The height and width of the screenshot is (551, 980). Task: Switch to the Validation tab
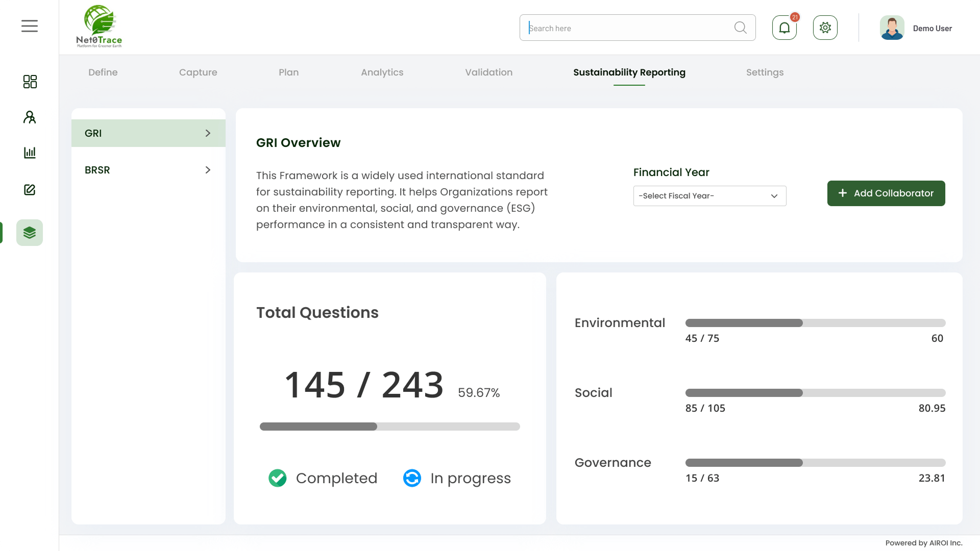[489, 72]
